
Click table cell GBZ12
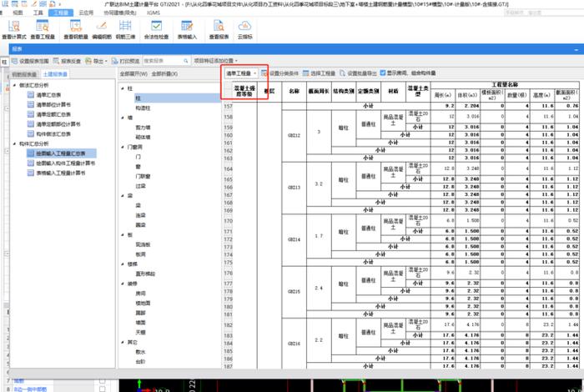click(x=295, y=135)
